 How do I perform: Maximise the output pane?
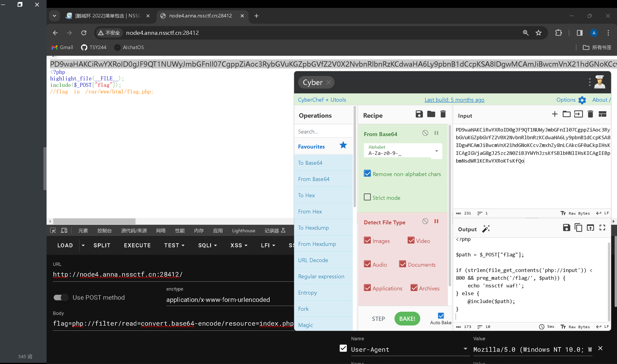coord(602,228)
